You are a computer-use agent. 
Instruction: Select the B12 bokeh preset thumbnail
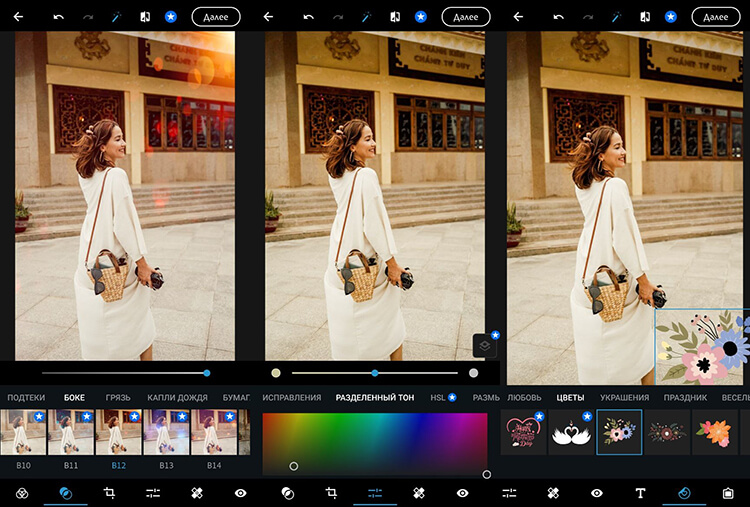pos(119,432)
